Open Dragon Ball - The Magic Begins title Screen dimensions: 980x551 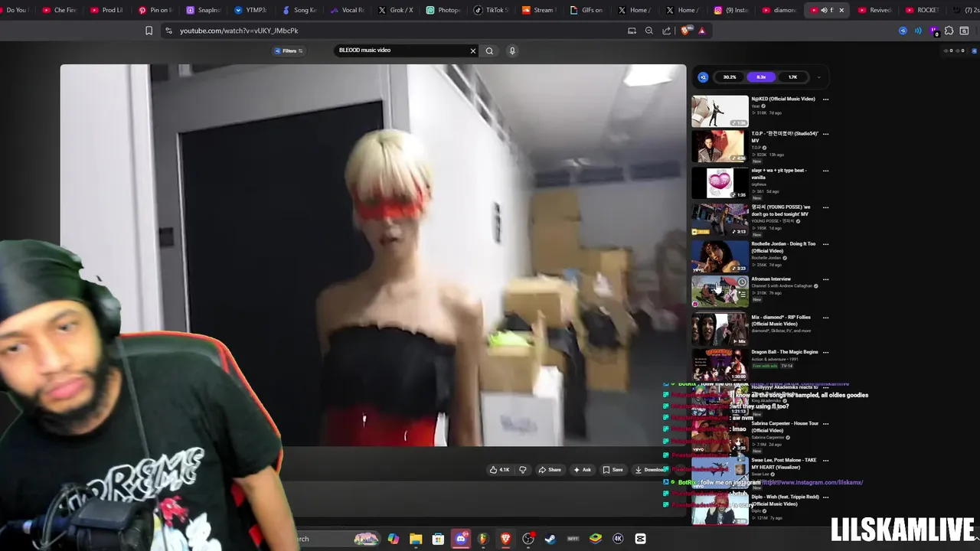(x=785, y=352)
